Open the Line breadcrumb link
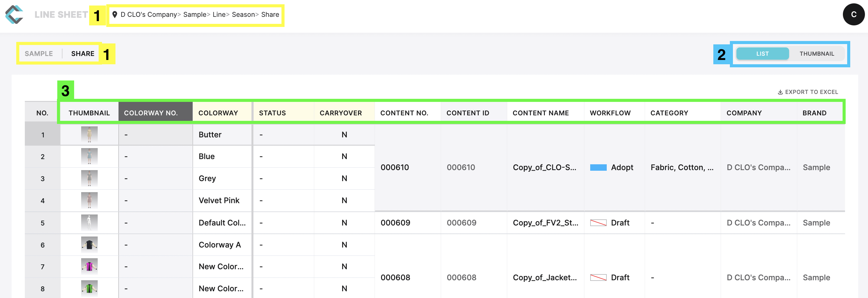The height and width of the screenshot is (298, 868). [219, 14]
